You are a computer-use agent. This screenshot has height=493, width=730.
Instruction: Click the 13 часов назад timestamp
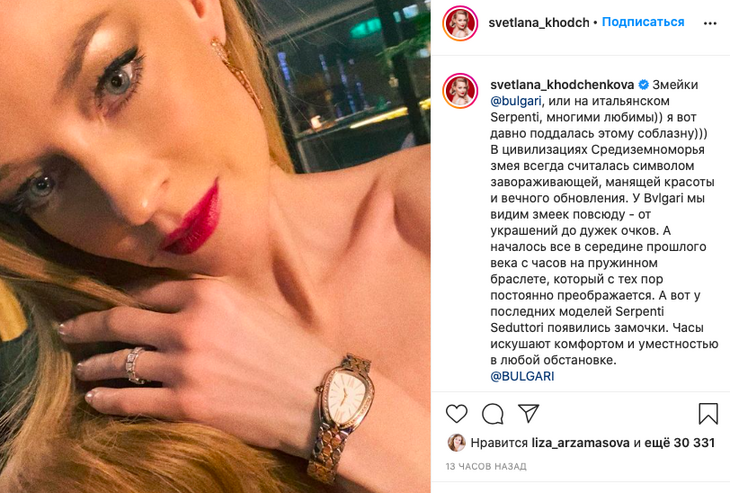click(x=486, y=466)
